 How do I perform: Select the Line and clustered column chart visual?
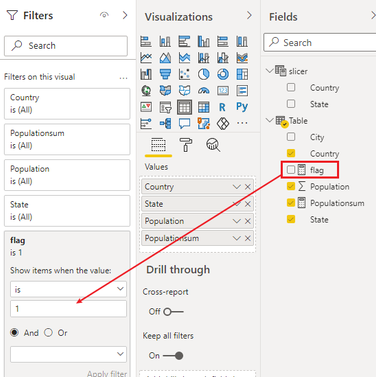click(x=223, y=58)
